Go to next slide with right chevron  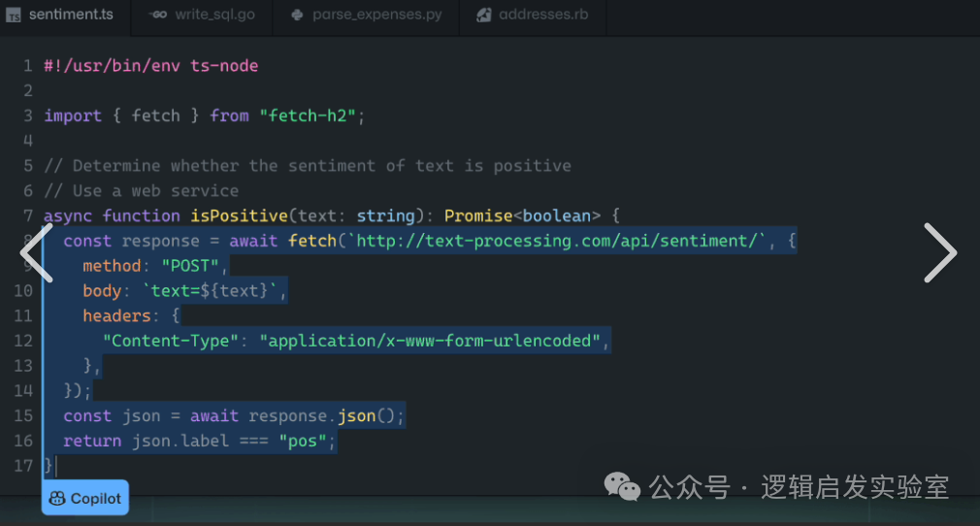pos(939,253)
